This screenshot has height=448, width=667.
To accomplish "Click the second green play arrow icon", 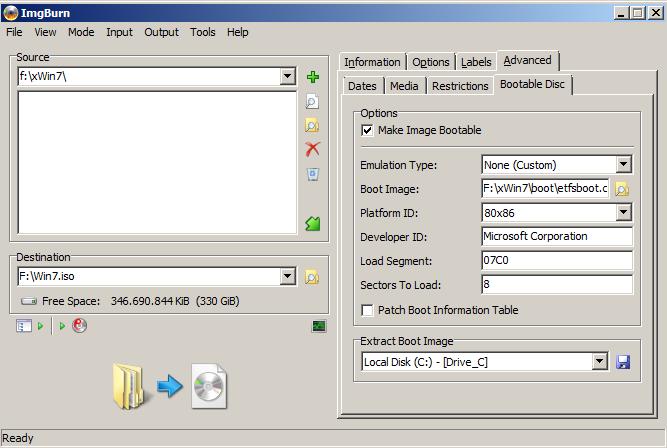I will tap(62, 326).
